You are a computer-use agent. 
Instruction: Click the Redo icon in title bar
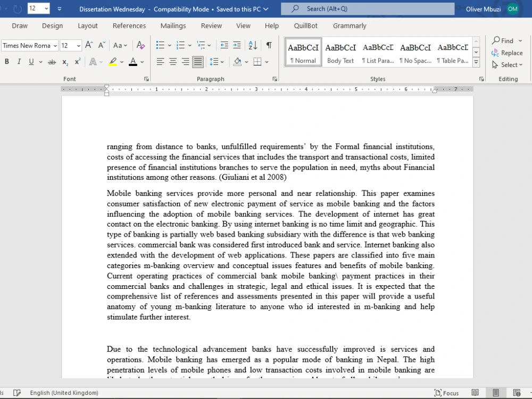[x=18, y=9]
